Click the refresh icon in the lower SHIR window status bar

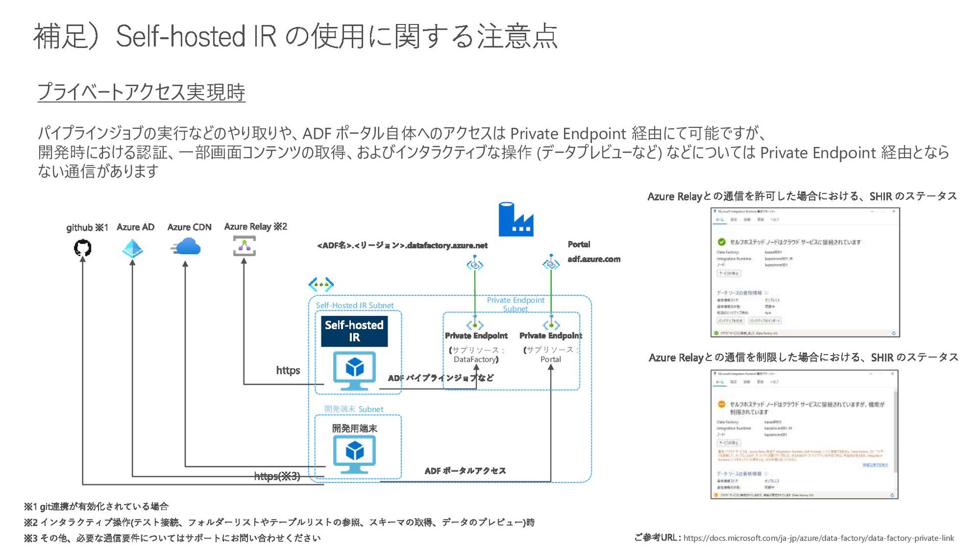(892, 495)
